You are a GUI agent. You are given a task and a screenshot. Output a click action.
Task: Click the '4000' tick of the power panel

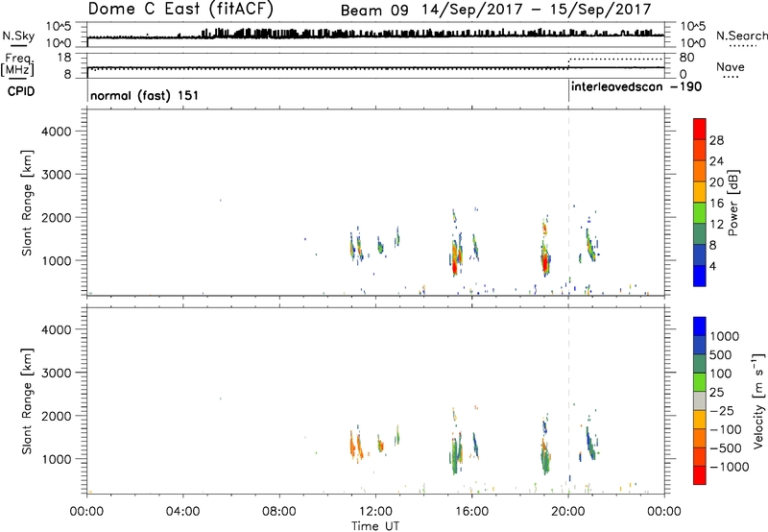(57, 132)
